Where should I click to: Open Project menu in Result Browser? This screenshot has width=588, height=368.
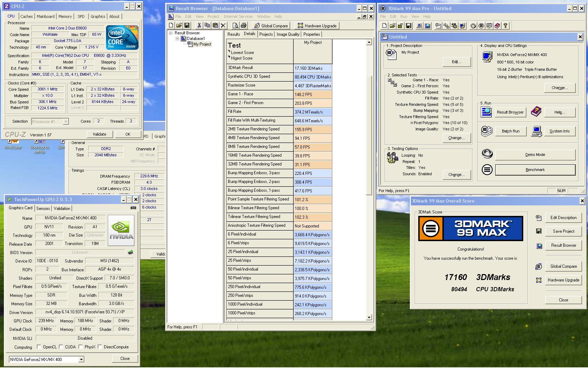(x=213, y=16)
